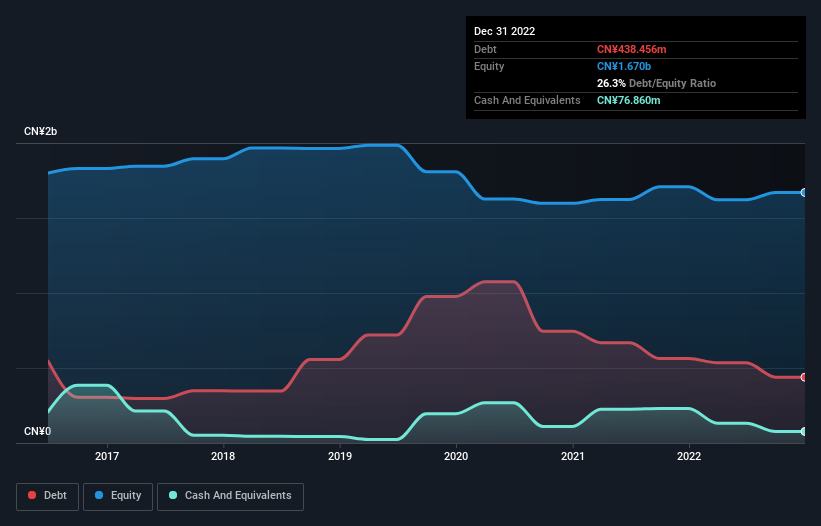Click the 26.3% Debt/Equity Ratio text

pyautogui.click(x=657, y=83)
